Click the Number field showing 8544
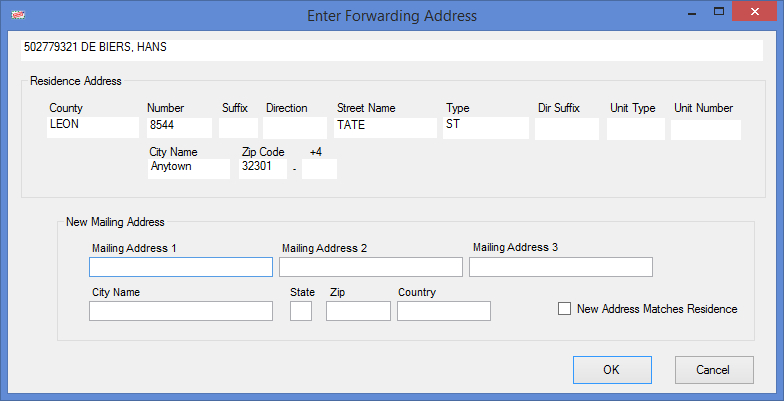Screen dimensions: 784x401 point(180,128)
